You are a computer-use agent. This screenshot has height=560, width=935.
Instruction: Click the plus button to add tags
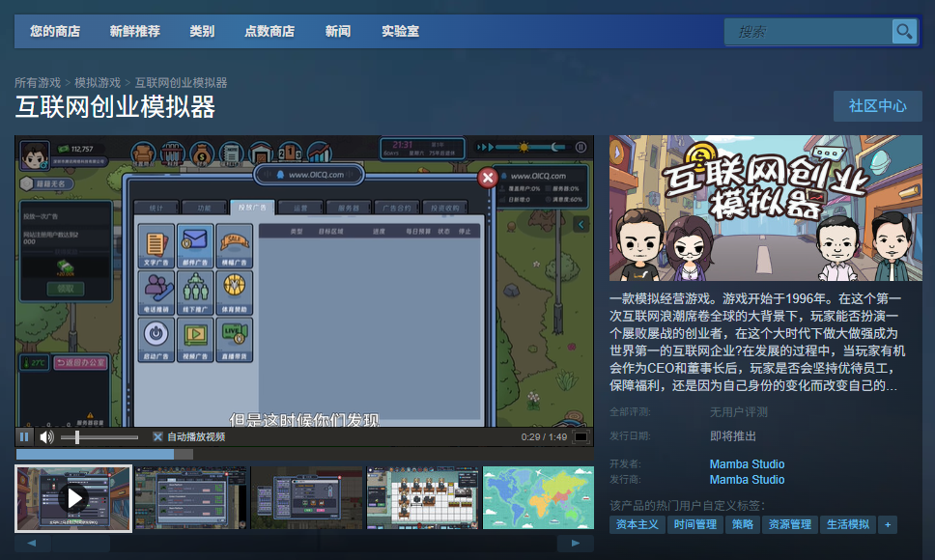coord(888,525)
